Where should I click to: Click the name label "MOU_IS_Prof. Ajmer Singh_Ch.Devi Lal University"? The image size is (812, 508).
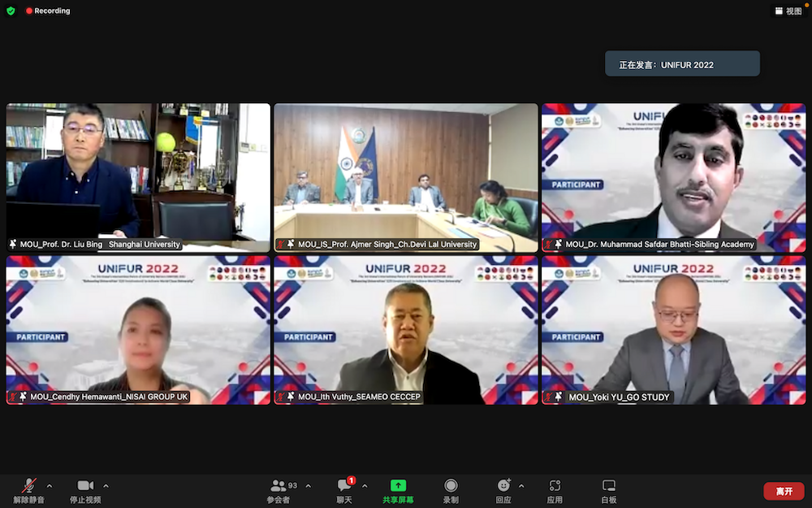click(x=387, y=244)
